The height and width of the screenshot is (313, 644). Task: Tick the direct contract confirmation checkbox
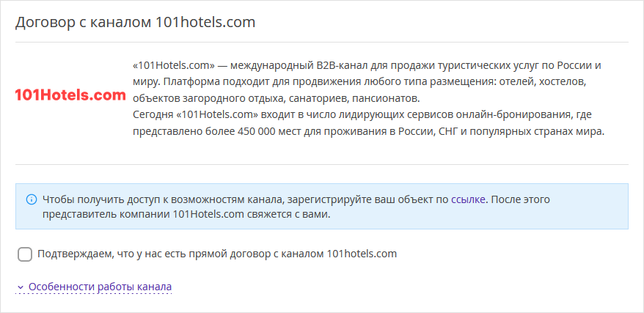[x=25, y=254]
